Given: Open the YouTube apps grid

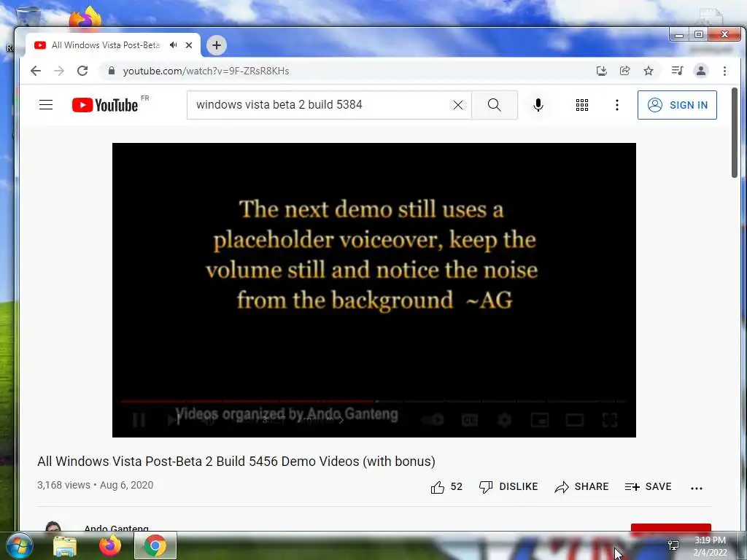Looking at the screenshot, I should (581, 105).
